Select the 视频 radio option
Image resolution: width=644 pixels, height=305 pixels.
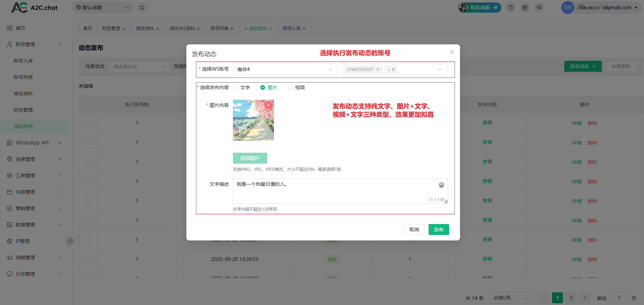(x=290, y=88)
